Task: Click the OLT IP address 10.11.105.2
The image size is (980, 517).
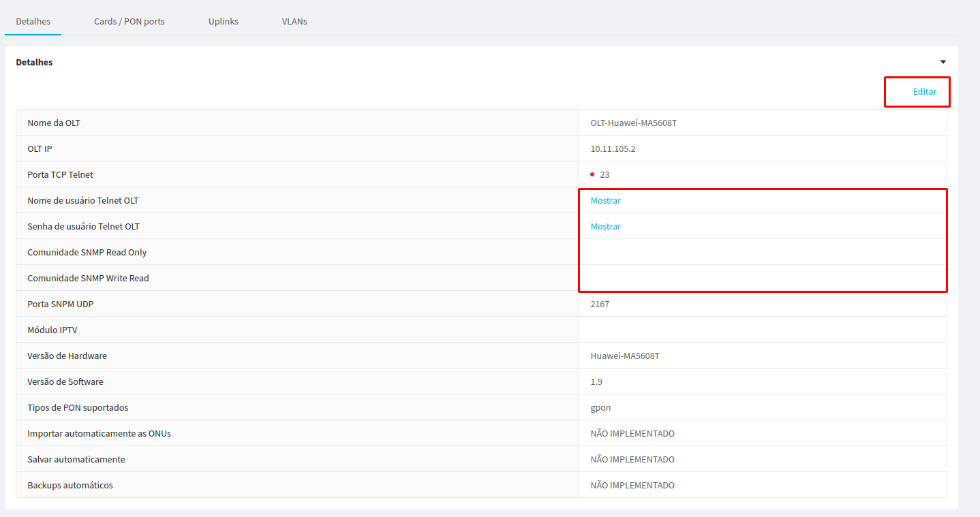Action: [613, 148]
